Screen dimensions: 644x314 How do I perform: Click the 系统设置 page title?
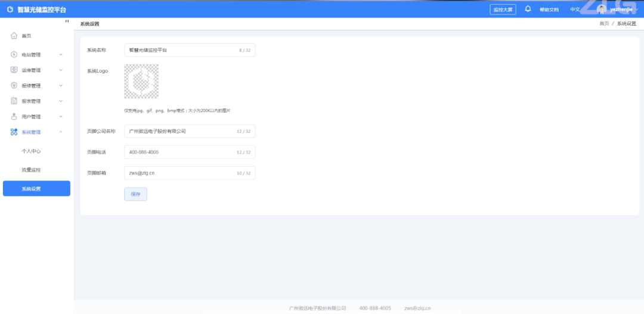pyautogui.click(x=89, y=24)
